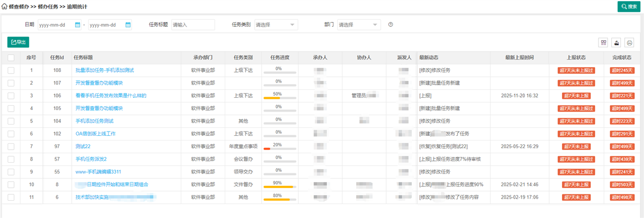Screen dimensions: 644x218
Task: Open the 手机任务派发2 task link
Action: tap(91, 159)
